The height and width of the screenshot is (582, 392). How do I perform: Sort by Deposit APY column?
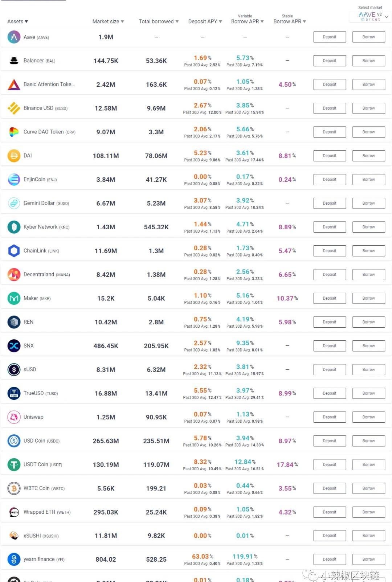pyautogui.click(x=205, y=21)
